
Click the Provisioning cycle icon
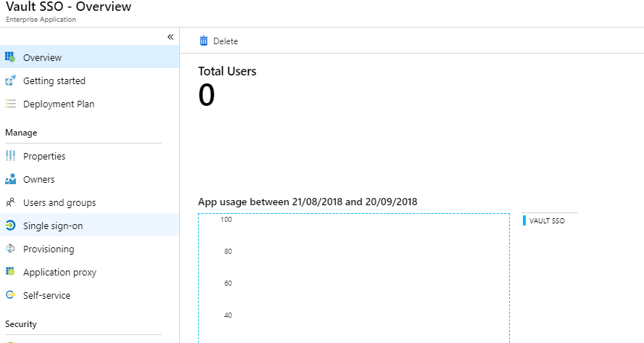click(10, 249)
